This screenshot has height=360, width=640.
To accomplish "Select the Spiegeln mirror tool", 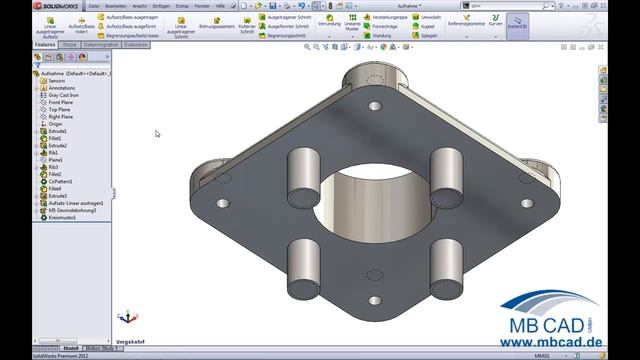I will (425, 36).
